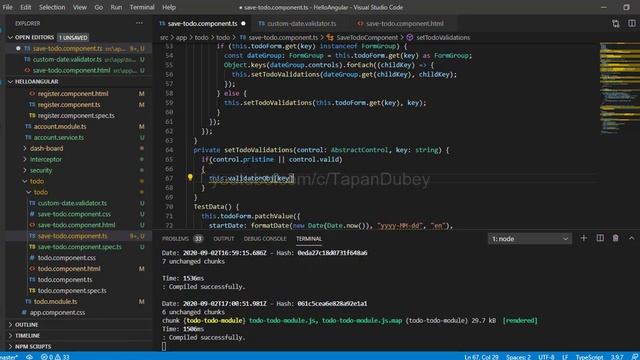Switch to Terminal panel tab
This screenshot has width=640, height=360.
click(x=309, y=239)
